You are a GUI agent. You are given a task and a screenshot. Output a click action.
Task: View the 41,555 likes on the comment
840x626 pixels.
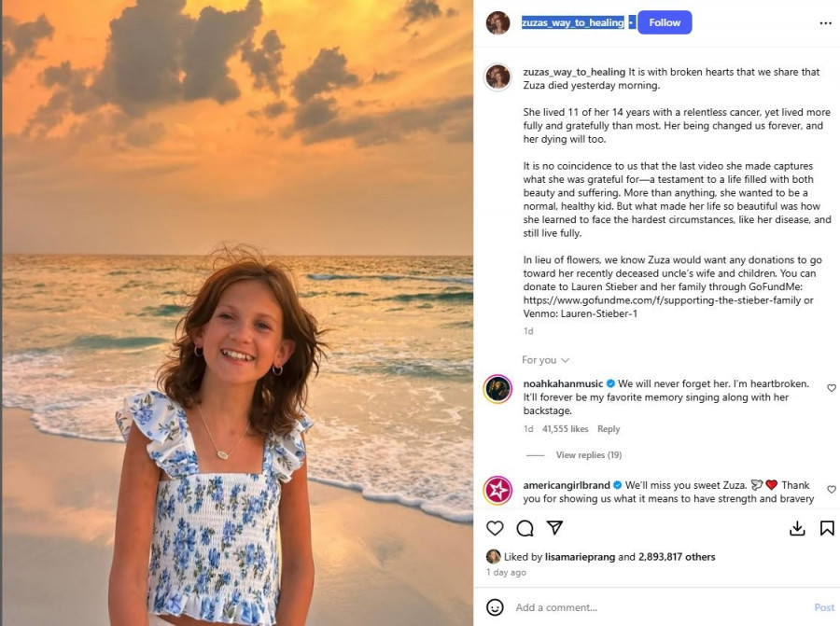(x=566, y=429)
